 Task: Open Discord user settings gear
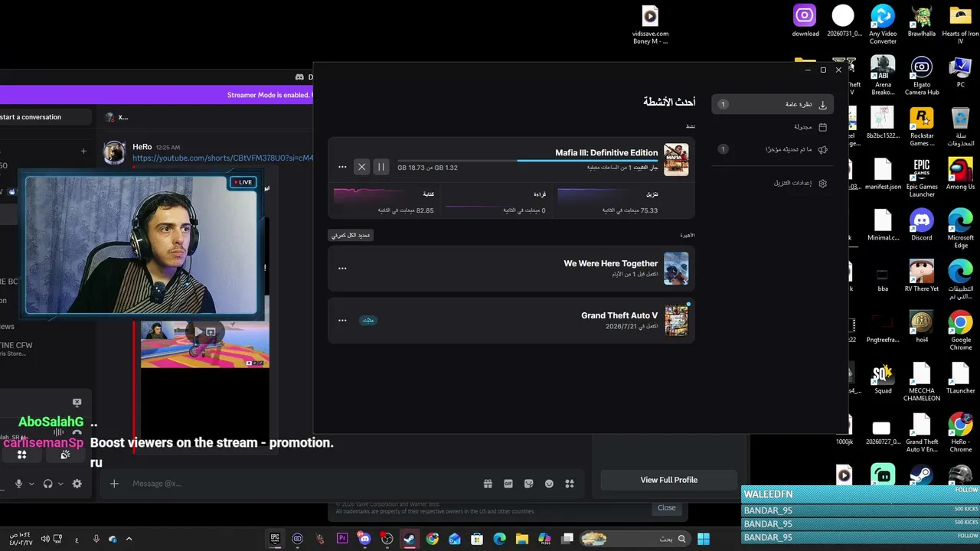(x=77, y=484)
